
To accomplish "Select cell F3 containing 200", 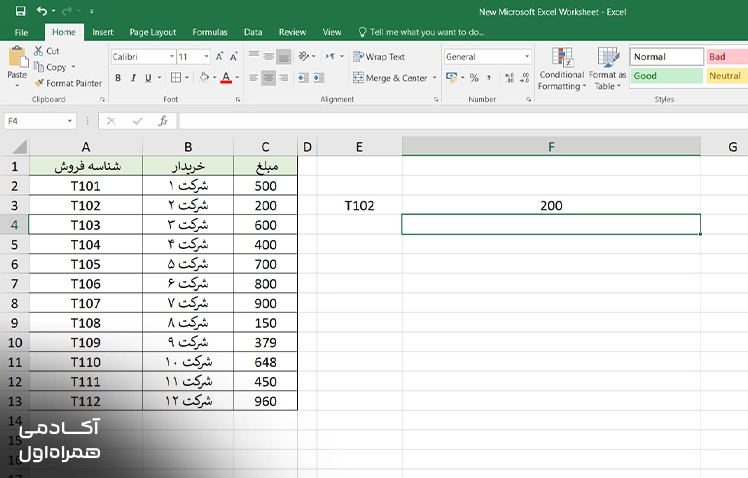I will pyautogui.click(x=551, y=205).
